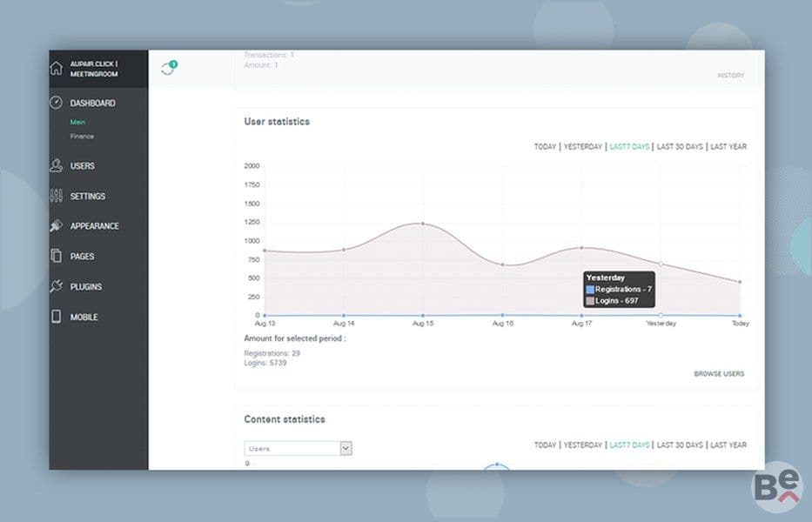Select Last 30 Days in User statistics
Screen dimensions: 812x522
pyautogui.click(x=680, y=147)
